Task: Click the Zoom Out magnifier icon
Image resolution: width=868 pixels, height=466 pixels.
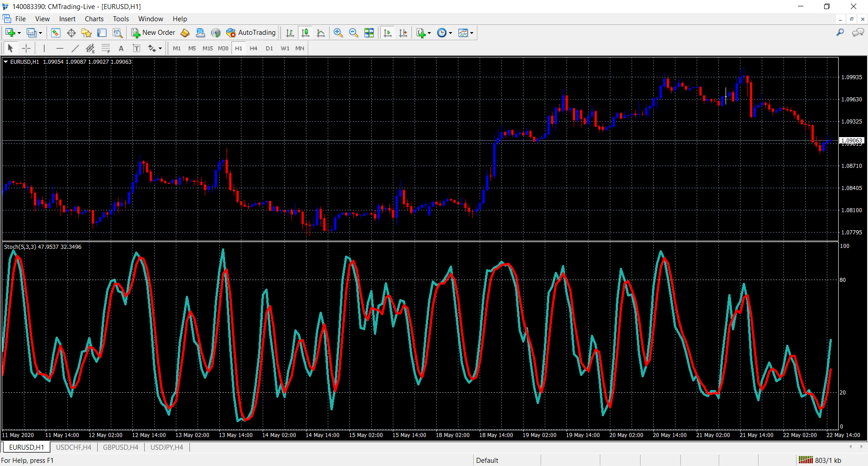Action: (354, 33)
